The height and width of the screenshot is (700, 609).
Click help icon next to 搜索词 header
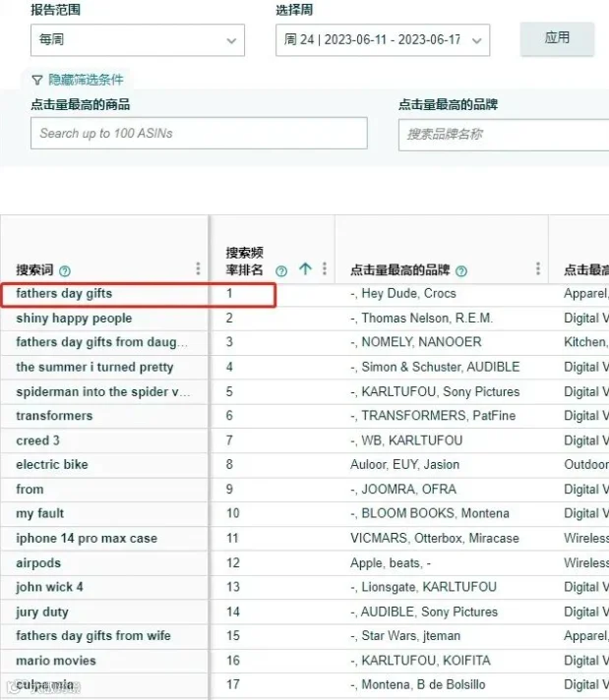coord(65,271)
